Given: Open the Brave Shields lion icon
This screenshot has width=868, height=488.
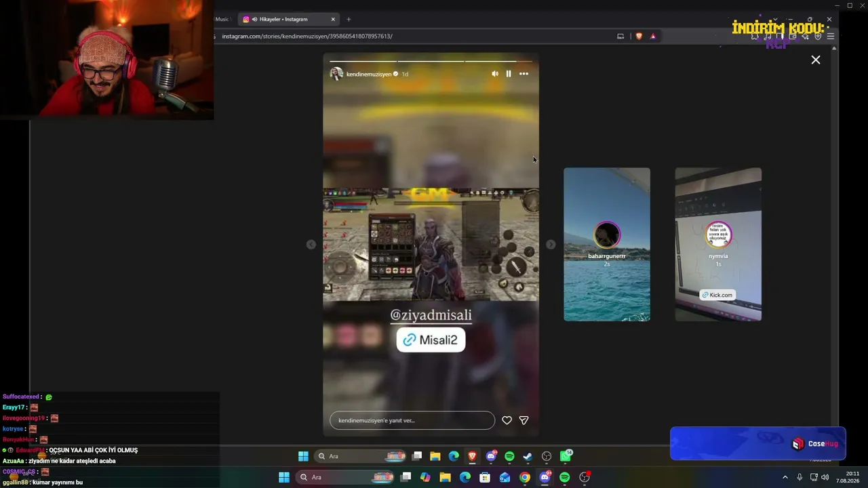Looking at the screenshot, I should [x=639, y=36].
